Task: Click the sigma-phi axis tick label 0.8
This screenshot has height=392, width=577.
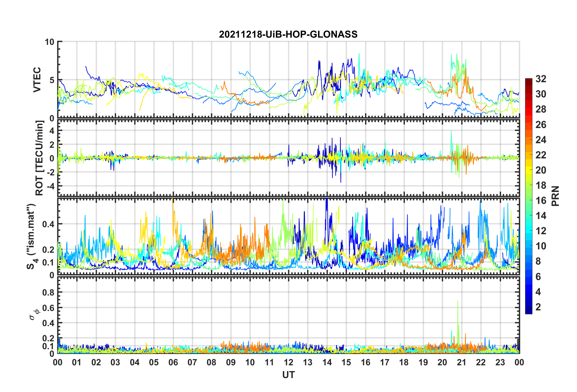Action: [48, 292]
